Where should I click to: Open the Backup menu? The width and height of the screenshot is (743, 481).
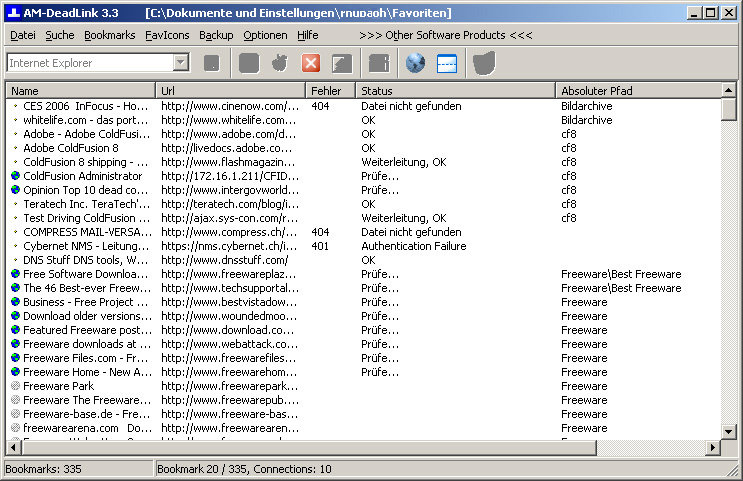216,35
